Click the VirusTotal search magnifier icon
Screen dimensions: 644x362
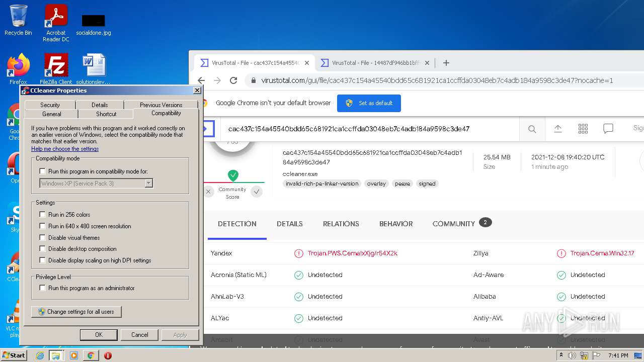tap(532, 129)
